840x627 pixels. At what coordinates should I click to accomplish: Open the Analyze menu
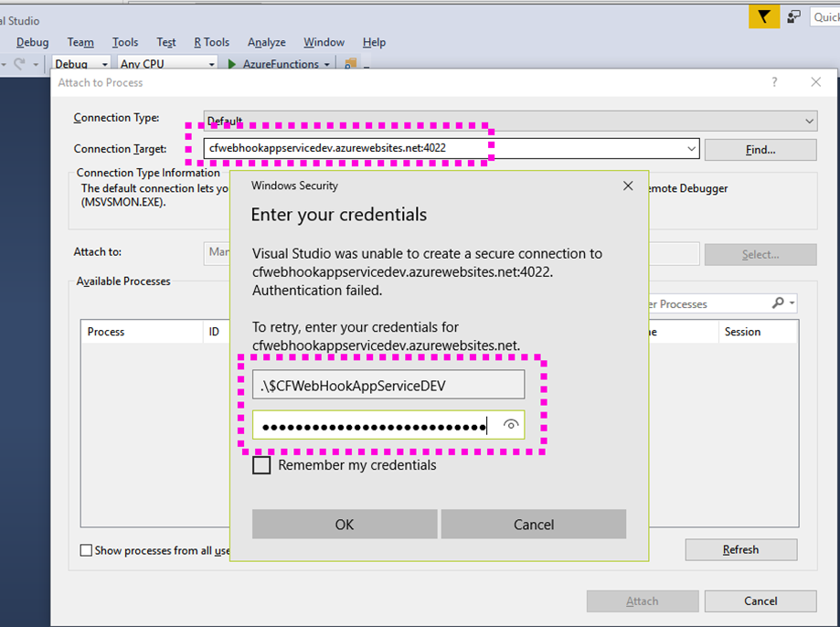266,42
